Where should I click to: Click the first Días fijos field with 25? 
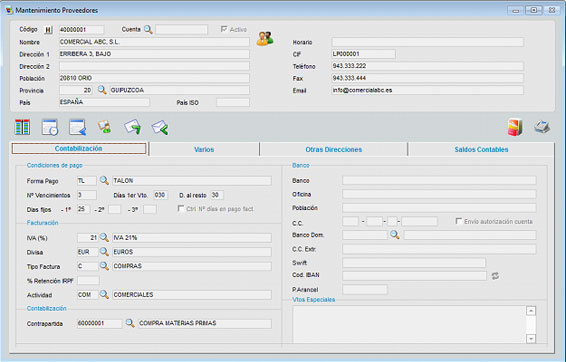point(83,209)
